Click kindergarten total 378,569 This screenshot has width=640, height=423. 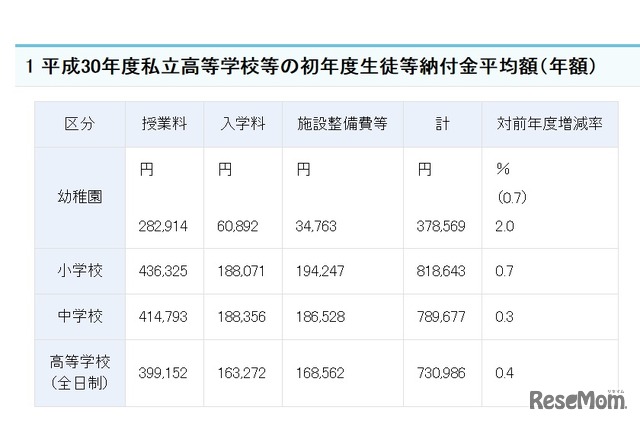441,226
